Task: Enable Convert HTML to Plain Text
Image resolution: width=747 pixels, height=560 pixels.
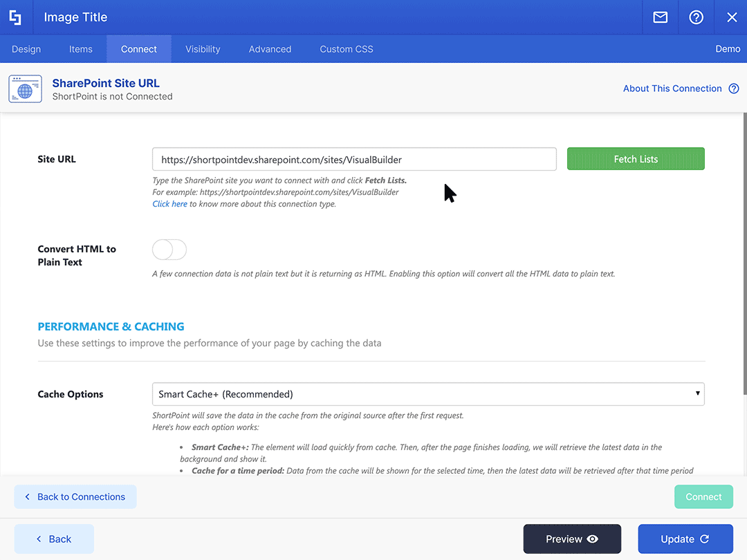Action: [169, 249]
